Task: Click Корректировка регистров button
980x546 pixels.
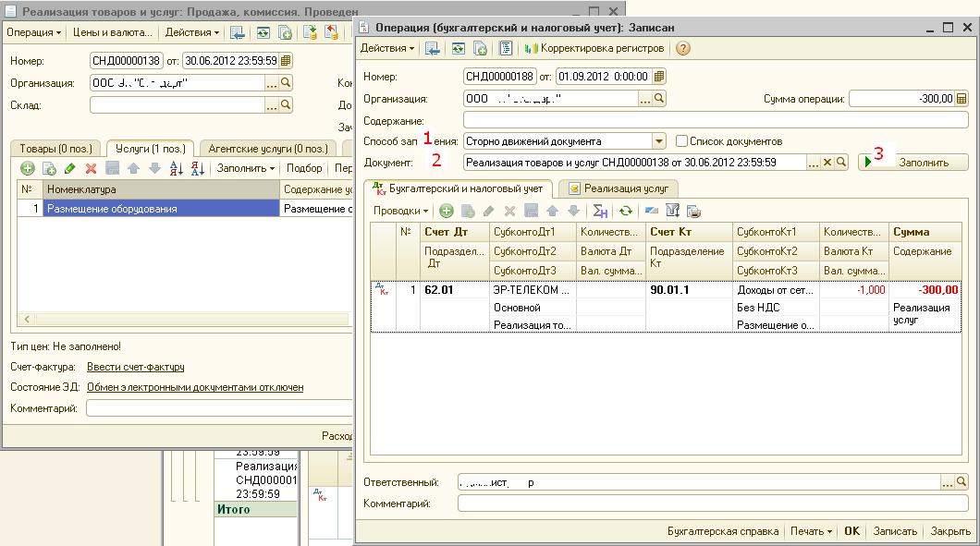Action: point(594,48)
